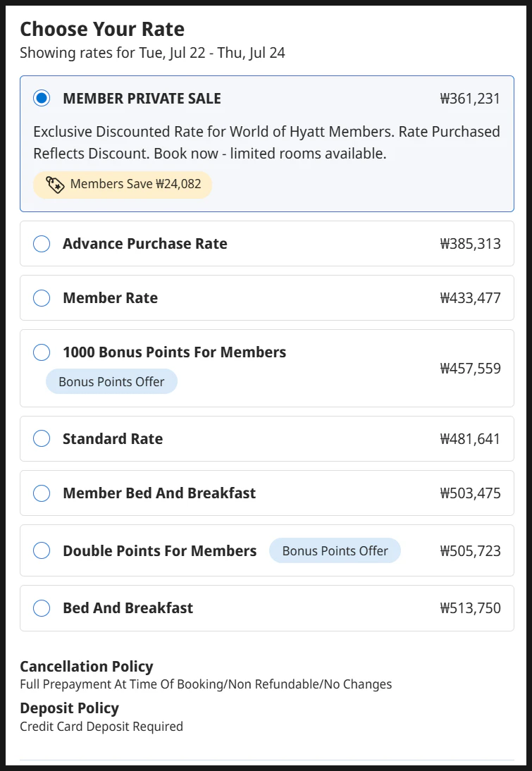Click Bonus Points Offer tag under 1000 Bonus Points

pyautogui.click(x=111, y=381)
